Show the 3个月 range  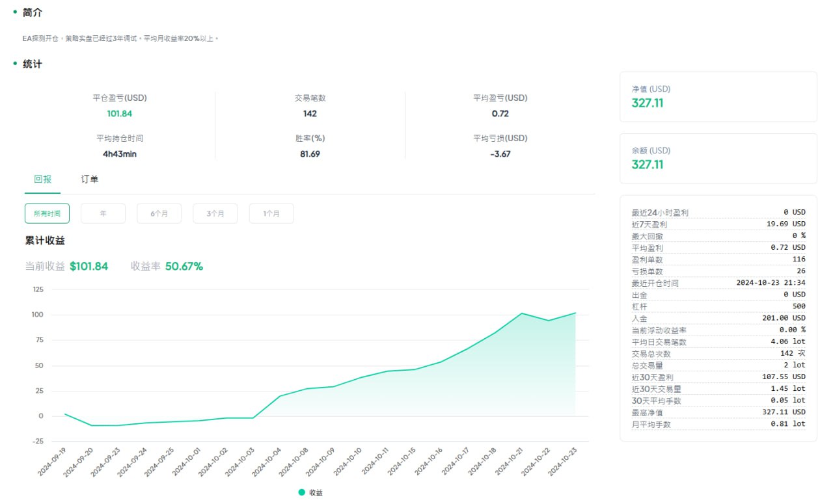(215, 213)
